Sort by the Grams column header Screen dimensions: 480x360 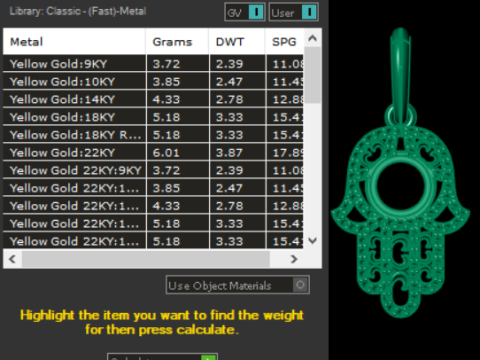[x=177, y=42]
